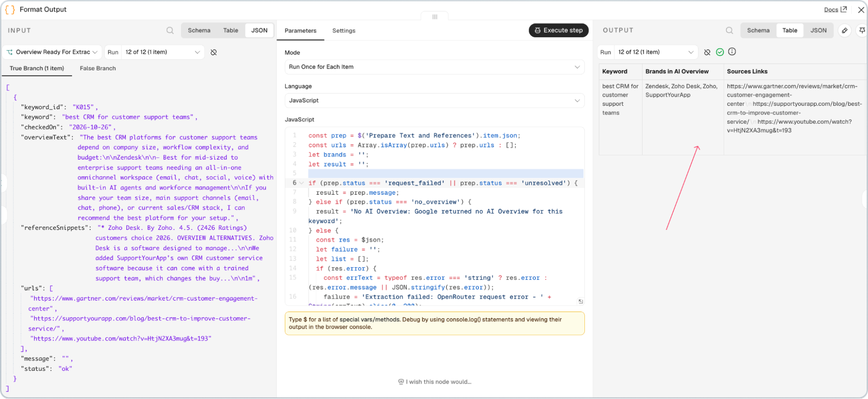
Task: Click into the JavaScript code editor
Action: tap(434, 216)
